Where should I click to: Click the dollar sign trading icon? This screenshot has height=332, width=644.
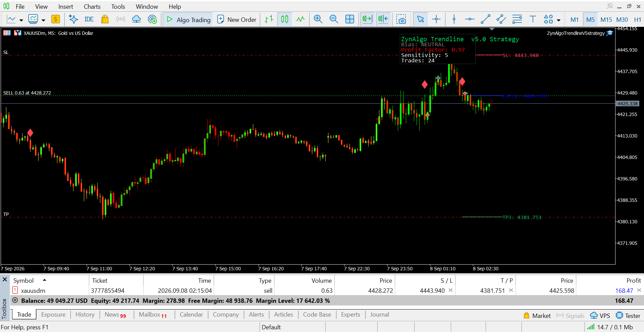tap(56, 19)
